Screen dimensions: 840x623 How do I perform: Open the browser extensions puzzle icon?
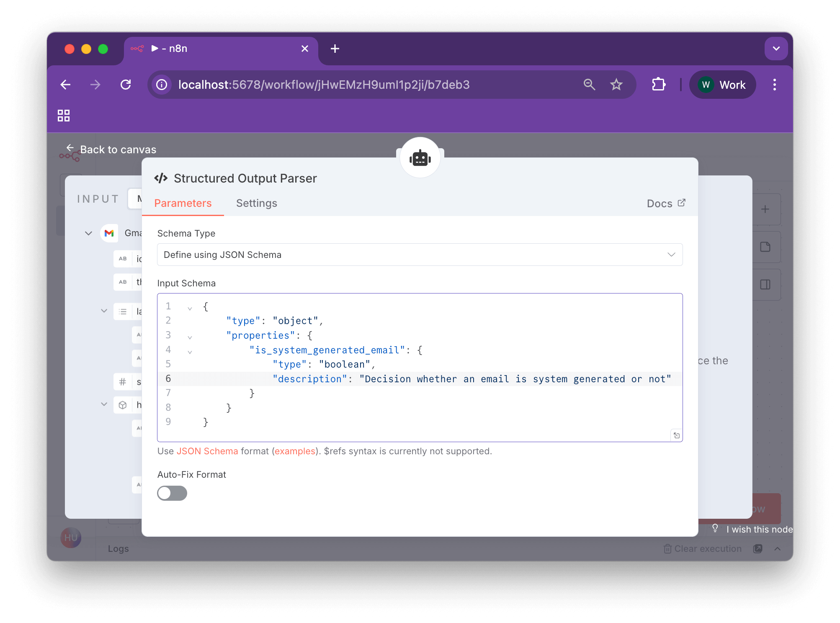[x=658, y=85]
